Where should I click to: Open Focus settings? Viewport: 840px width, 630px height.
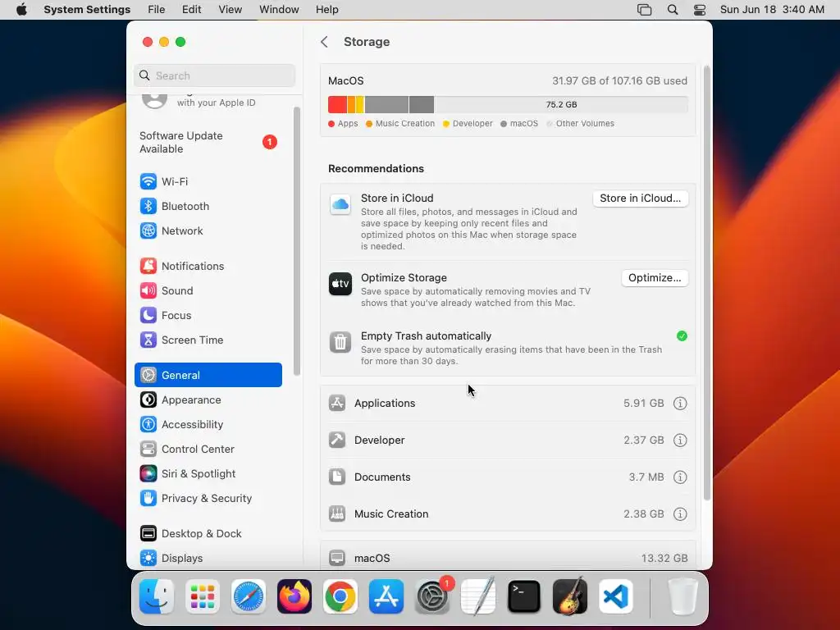pos(208,316)
